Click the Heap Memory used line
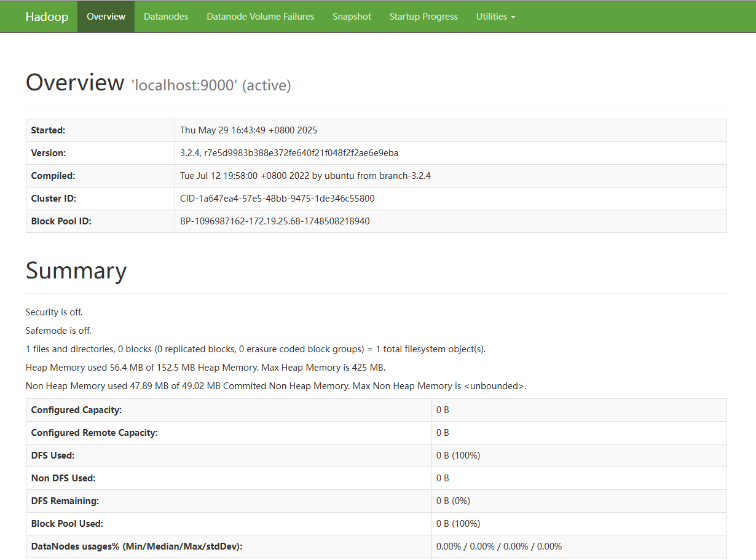 205,368
